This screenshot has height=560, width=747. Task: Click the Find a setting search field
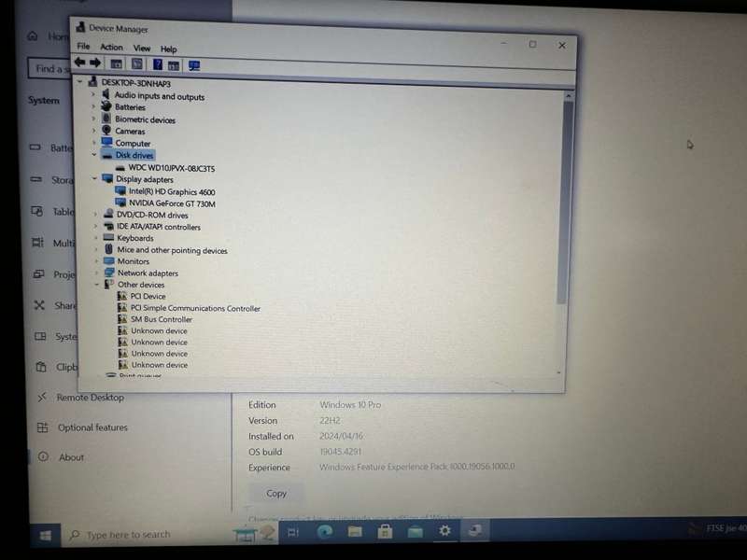pos(49,69)
